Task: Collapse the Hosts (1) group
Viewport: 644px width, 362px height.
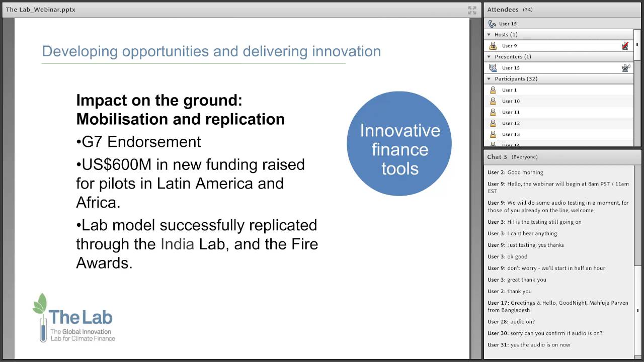Action: click(x=489, y=35)
